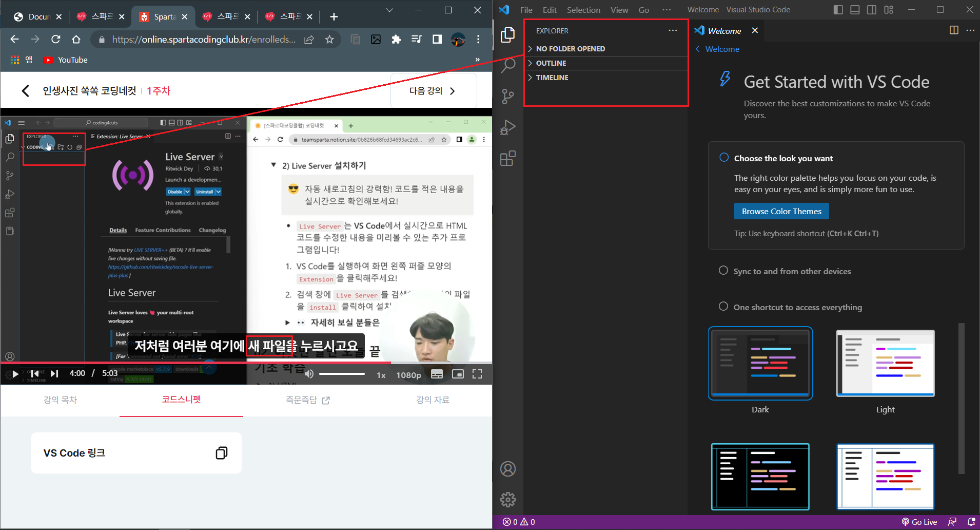Open the Search view in VS Code activity bar
This screenshot has height=530, width=980.
[507, 65]
